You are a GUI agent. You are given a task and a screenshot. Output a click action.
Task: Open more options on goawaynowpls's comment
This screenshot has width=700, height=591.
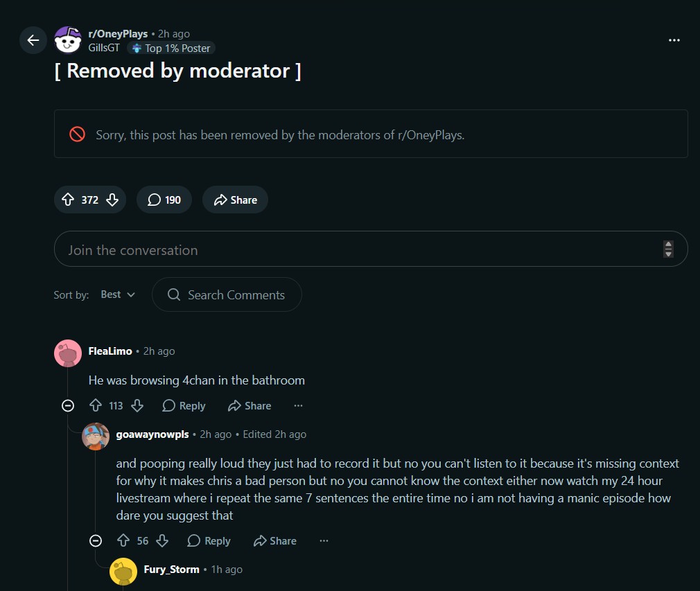coord(324,540)
